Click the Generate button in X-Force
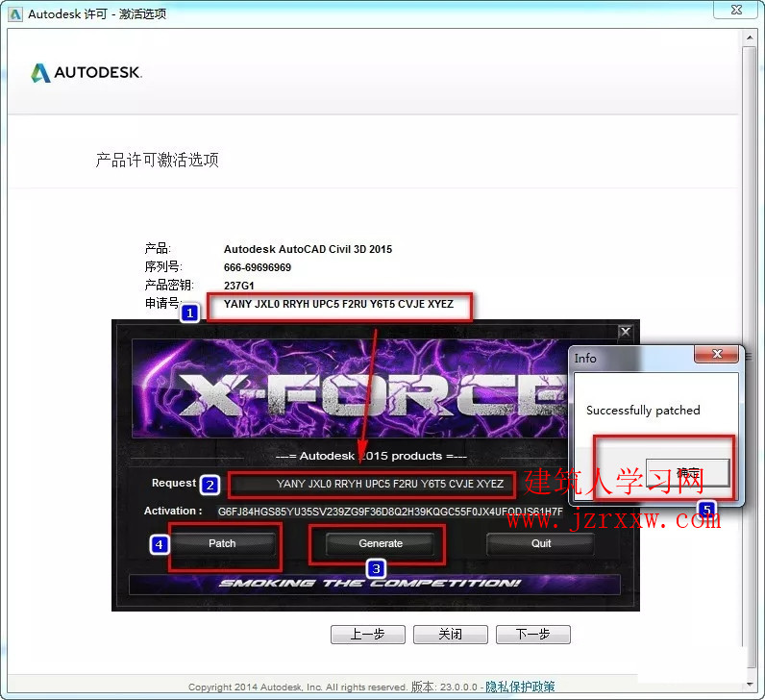Image resolution: width=765 pixels, height=700 pixels. pos(380,544)
